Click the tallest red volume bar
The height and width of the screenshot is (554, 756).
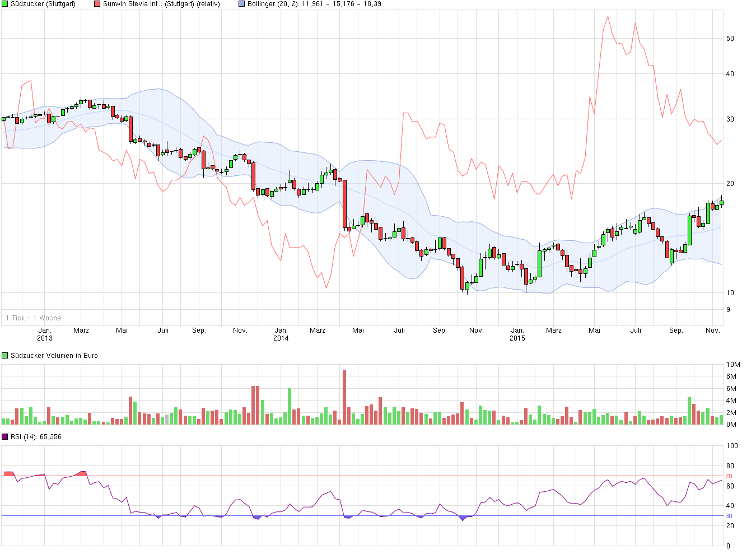[344, 397]
